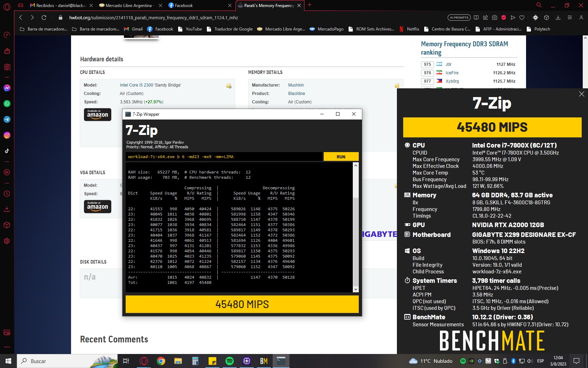Open a new browser tab with plus
This screenshot has width=588, height=368.
click(309, 5)
